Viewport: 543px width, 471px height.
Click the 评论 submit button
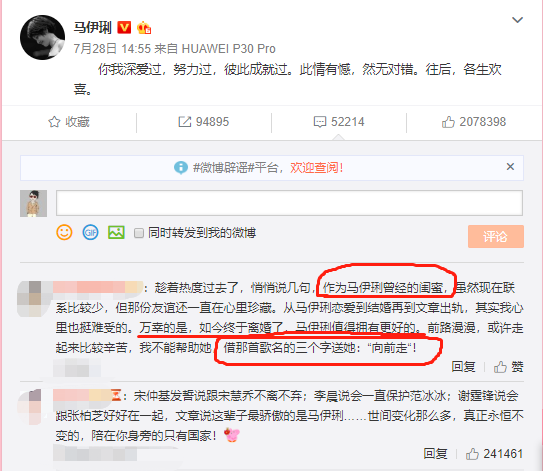[496, 237]
